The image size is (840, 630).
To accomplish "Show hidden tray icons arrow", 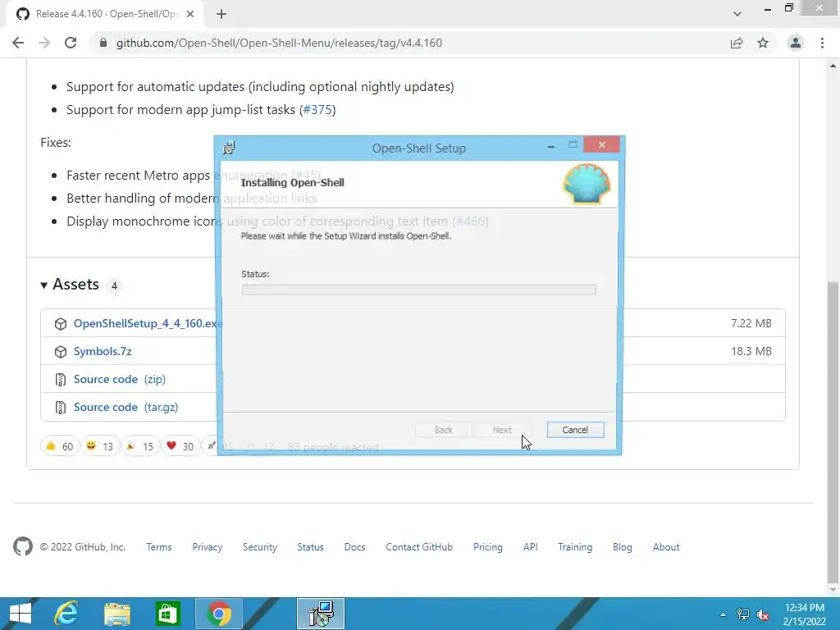I will pos(724,614).
